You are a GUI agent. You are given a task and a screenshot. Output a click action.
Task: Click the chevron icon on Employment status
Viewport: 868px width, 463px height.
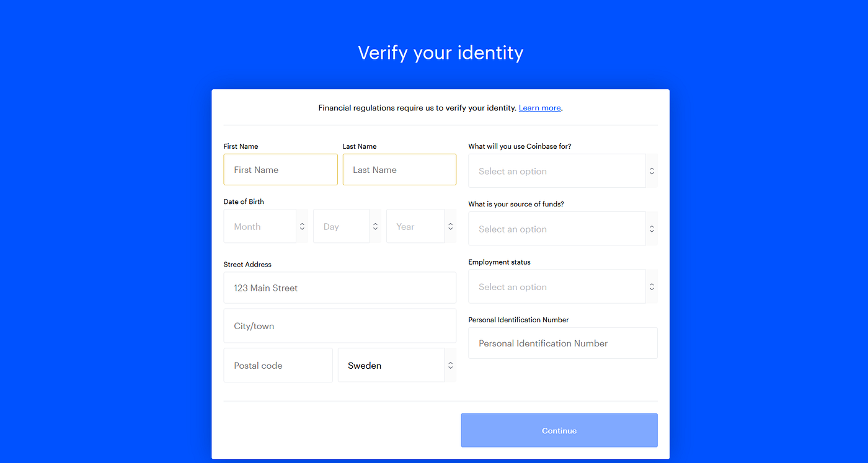(x=652, y=287)
